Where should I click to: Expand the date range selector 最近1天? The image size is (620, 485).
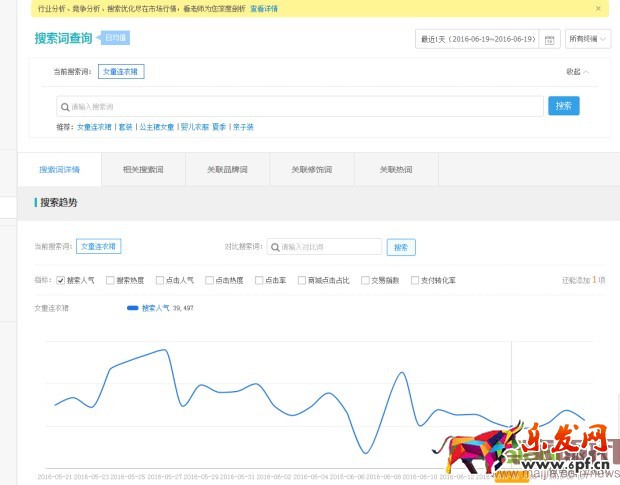point(477,40)
